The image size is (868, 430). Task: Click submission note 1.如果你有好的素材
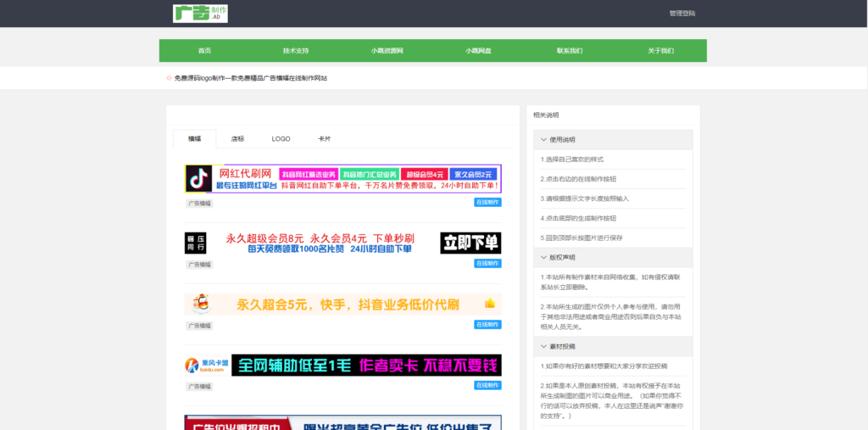click(604, 366)
